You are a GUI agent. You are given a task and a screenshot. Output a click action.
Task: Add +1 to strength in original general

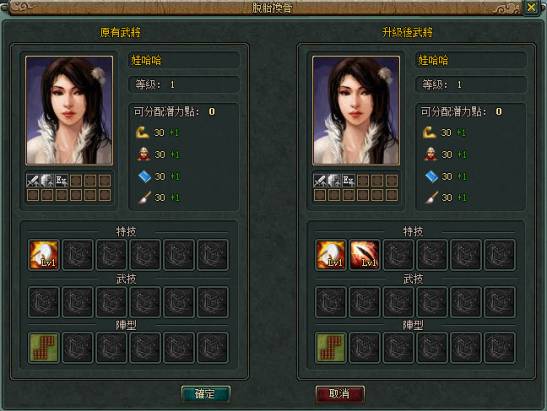(174, 133)
